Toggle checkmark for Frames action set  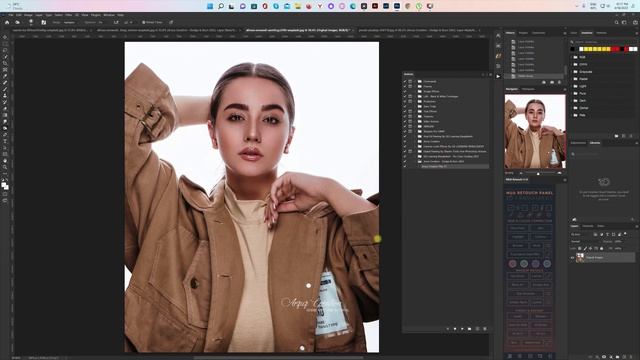405,87
